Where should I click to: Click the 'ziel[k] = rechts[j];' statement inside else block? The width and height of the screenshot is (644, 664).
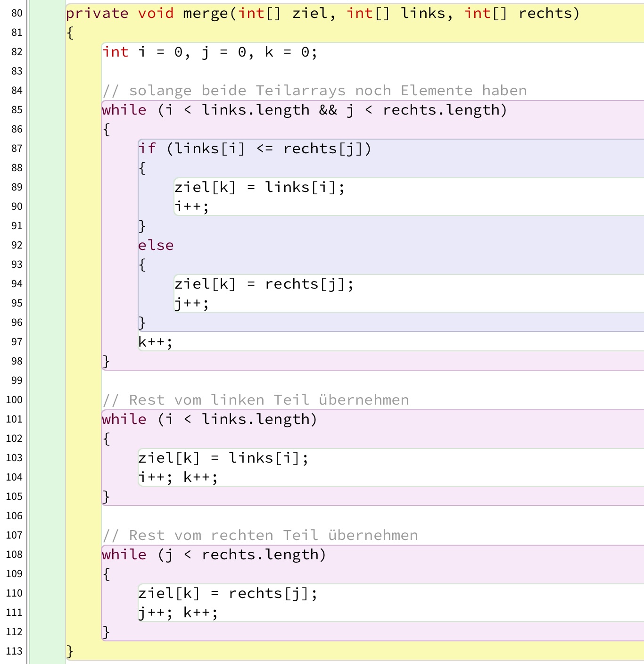pos(264,284)
